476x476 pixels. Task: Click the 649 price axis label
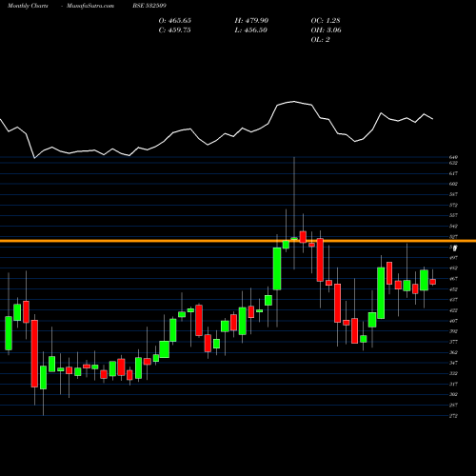coord(453,157)
